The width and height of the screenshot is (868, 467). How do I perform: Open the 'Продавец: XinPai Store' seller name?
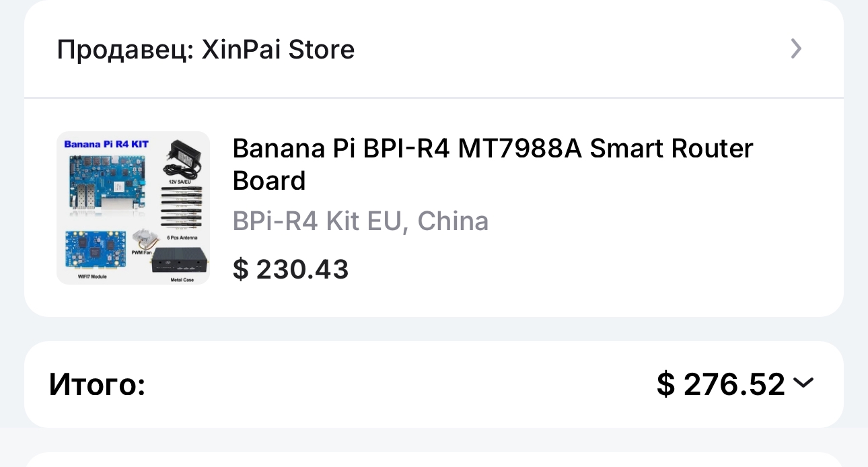click(x=206, y=49)
